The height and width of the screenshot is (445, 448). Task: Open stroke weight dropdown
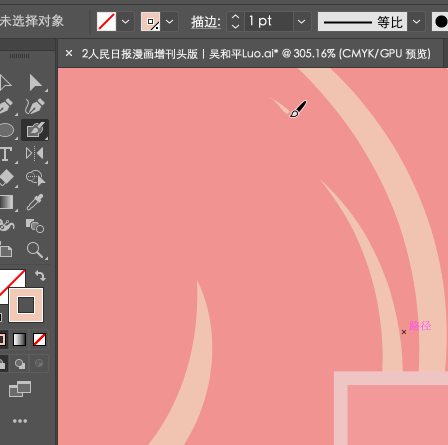tap(302, 22)
